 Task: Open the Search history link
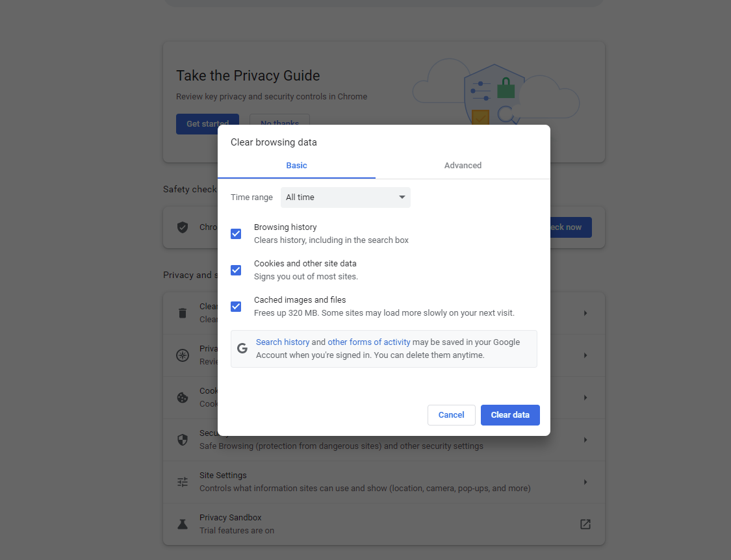[283, 342]
